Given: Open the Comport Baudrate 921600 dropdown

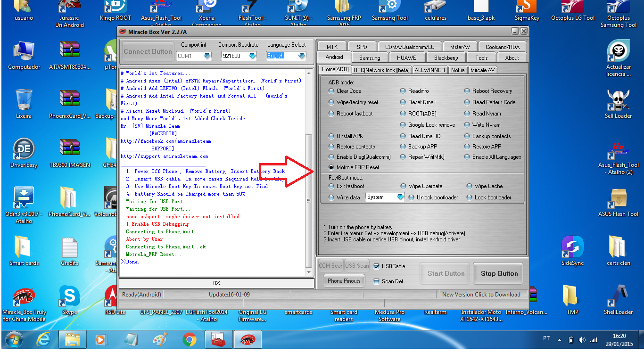Looking at the screenshot, I should [x=239, y=56].
